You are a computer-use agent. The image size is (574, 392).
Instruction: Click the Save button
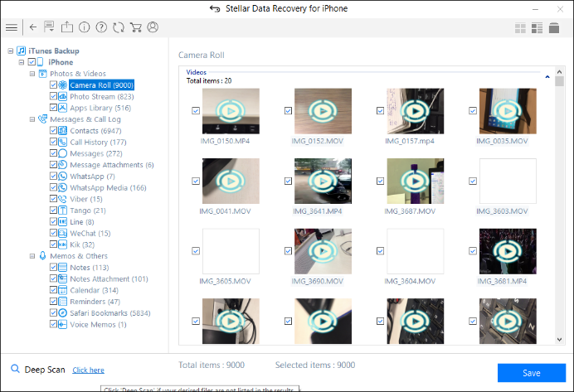coord(532,373)
